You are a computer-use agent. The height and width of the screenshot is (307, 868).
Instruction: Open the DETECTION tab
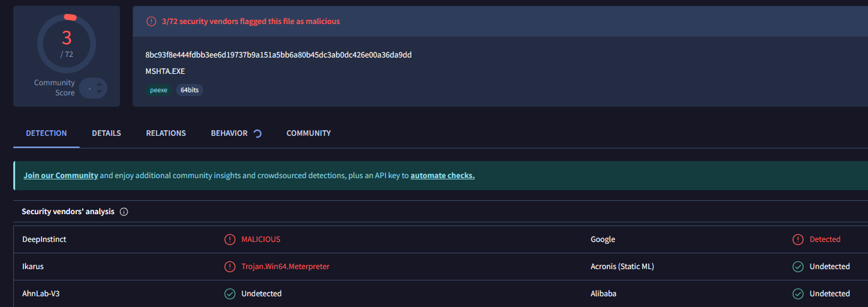pyautogui.click(x=46, y=133)
